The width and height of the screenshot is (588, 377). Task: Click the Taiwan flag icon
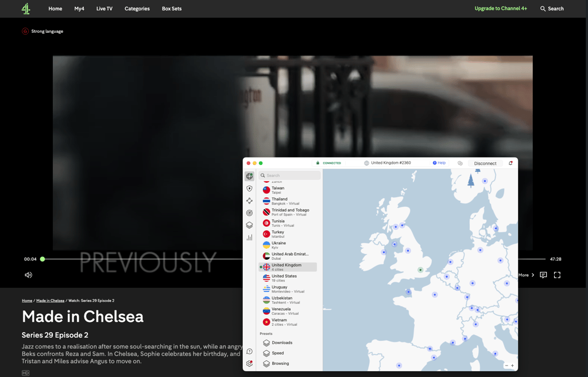(266, 190)
